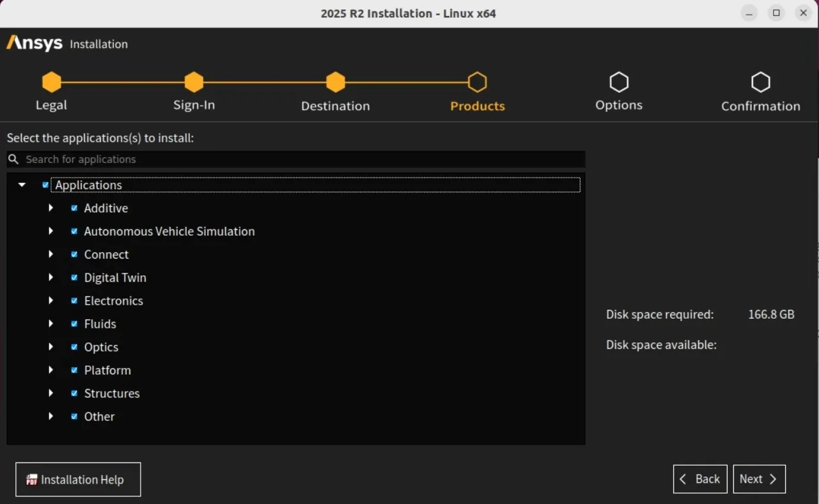The height and width of the screenshot is (504, 819).
Task: Select Autonomous Vehicle Simulation label
Action: click(x=169, y=231)
